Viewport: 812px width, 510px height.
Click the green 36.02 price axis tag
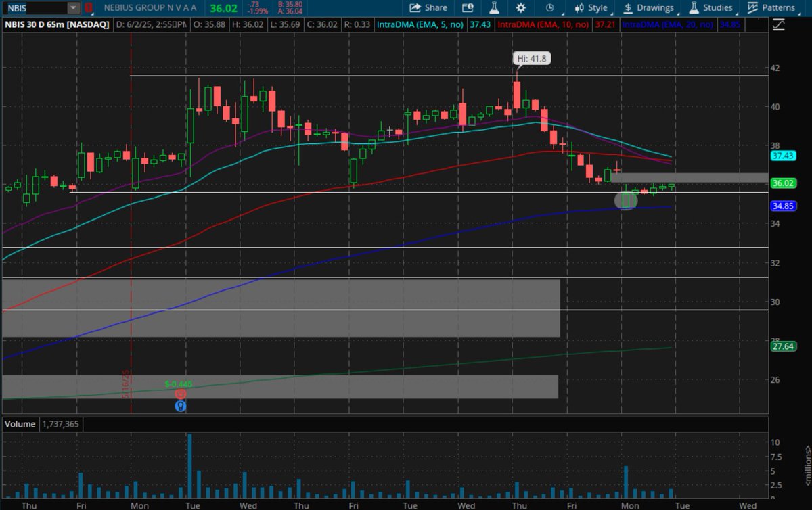(782, 183)
